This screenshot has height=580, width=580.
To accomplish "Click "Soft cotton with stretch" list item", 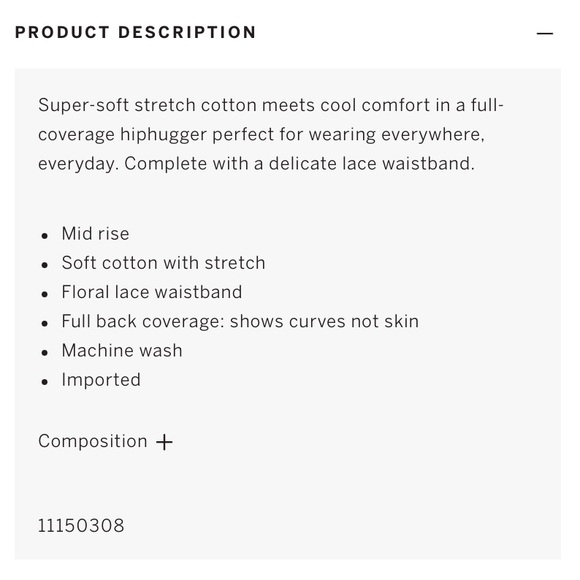I will [x=163, y=263].
